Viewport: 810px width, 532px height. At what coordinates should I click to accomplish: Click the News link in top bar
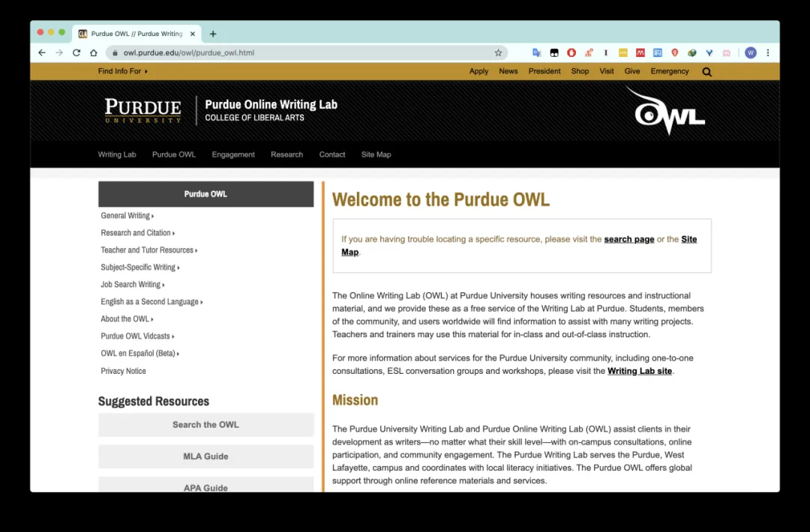508,71
